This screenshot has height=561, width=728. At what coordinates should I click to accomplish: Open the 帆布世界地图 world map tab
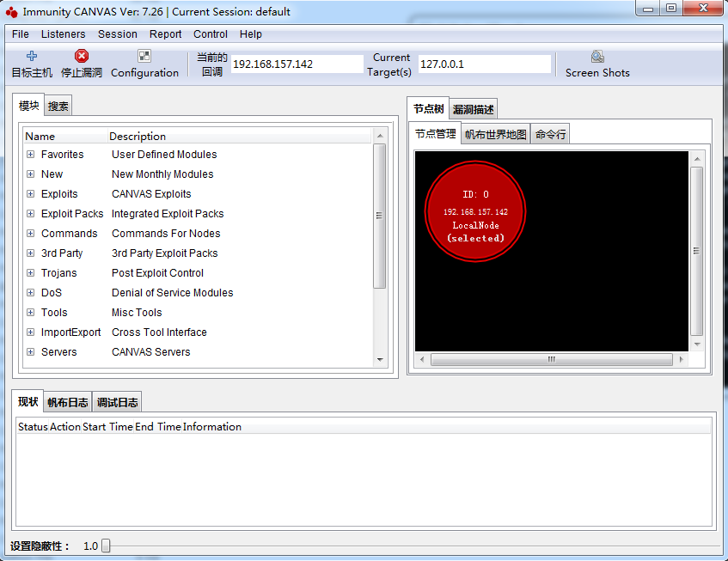(x=495, y=135)
